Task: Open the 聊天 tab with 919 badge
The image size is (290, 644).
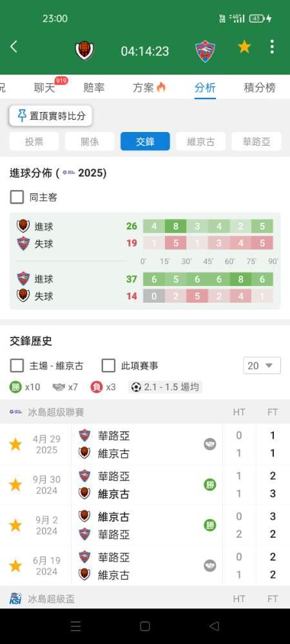Action: click(44, 88)
